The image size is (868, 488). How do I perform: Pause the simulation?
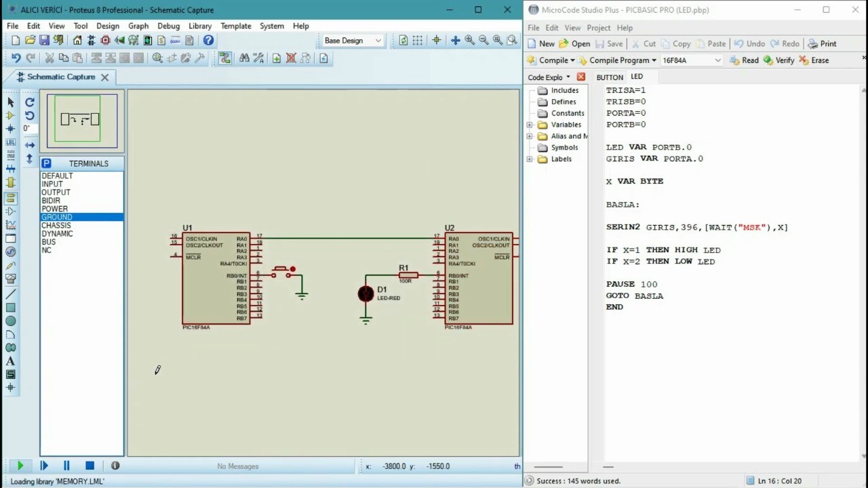click(66, 466)
